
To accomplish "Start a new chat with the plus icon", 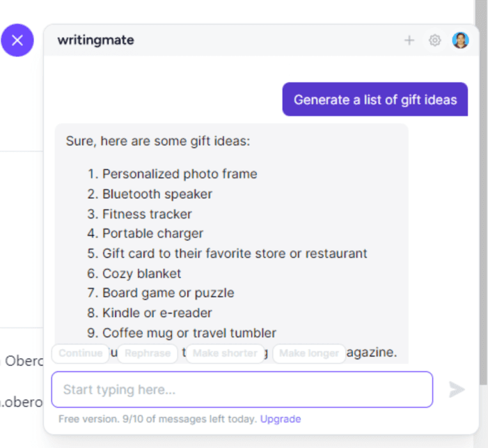I will 409,40.
